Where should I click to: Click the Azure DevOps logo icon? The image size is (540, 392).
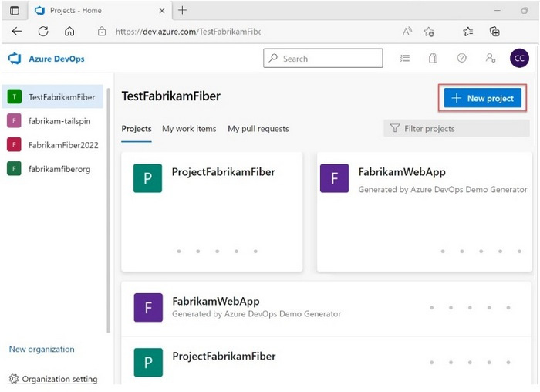tap(15, 59)
